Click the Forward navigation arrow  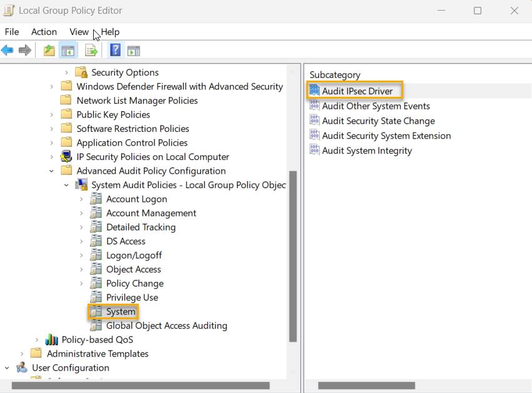pos(25,50)
